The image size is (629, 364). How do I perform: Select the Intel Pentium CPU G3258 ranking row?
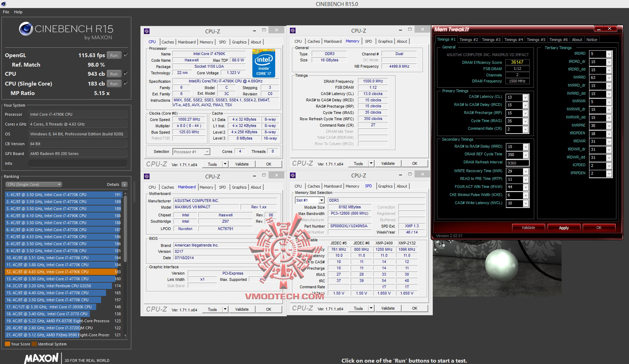63,286
